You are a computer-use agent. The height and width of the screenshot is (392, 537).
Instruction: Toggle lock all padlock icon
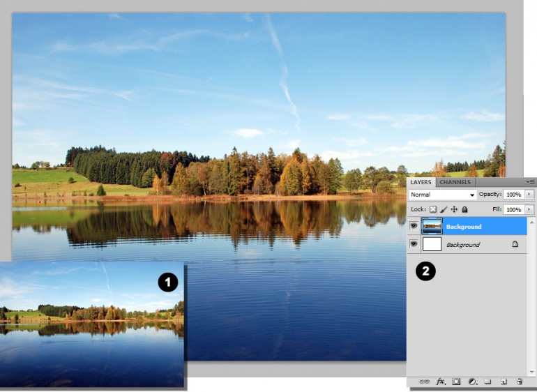464,209
